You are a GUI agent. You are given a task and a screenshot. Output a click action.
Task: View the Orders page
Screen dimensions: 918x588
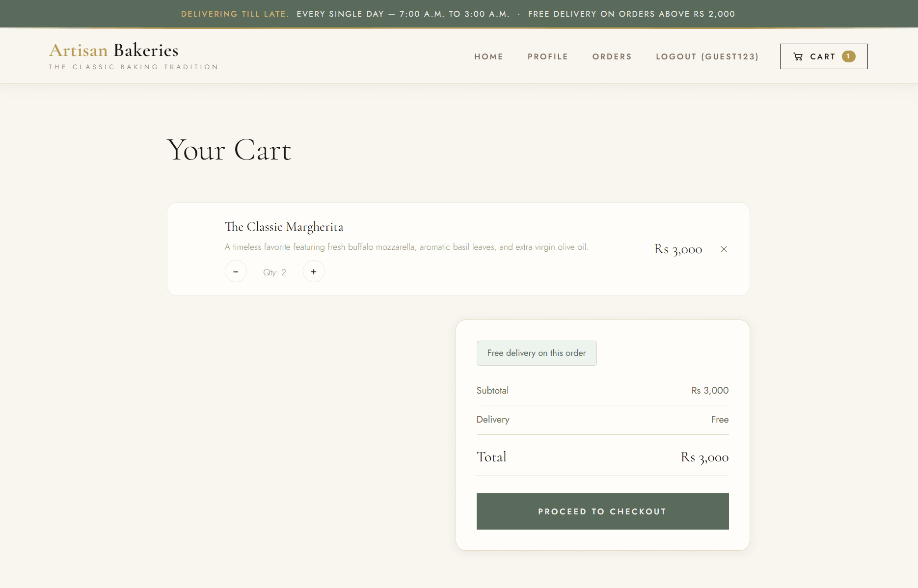(x=612, y=56)
